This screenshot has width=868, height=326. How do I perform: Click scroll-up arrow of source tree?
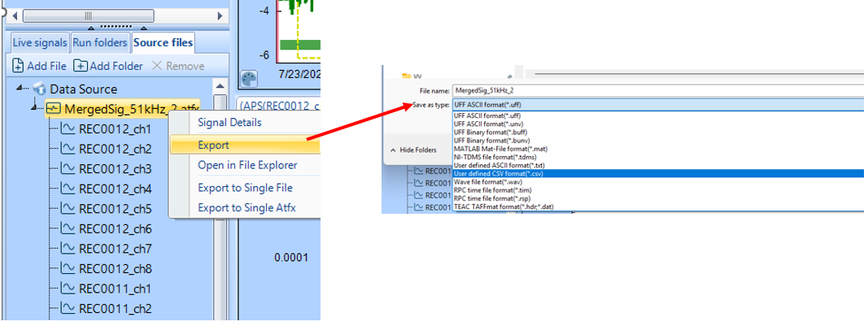click(220, 86)
